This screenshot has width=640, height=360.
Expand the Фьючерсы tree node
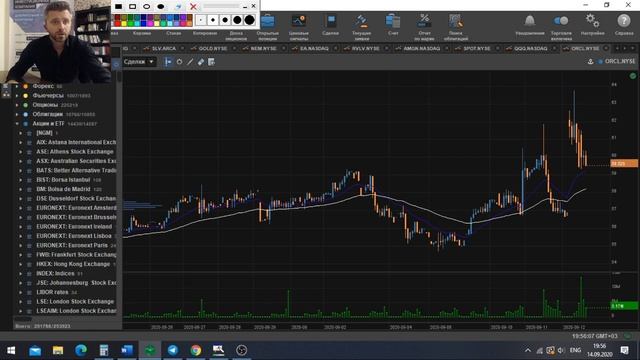point(17,96)
